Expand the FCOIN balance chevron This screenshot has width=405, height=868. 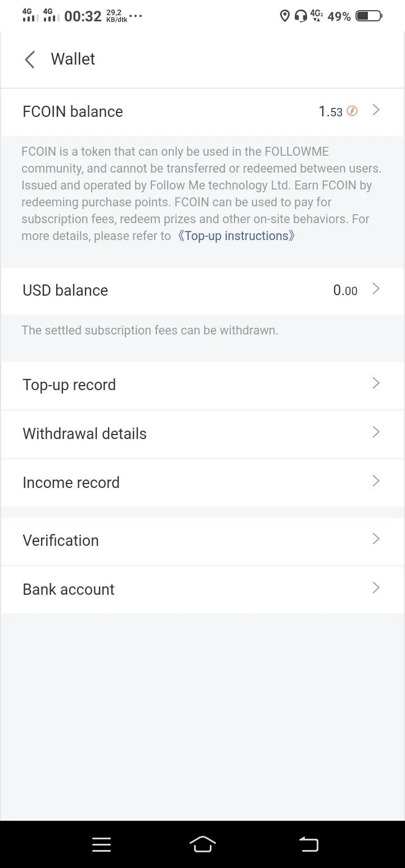[x=376, y=110]
